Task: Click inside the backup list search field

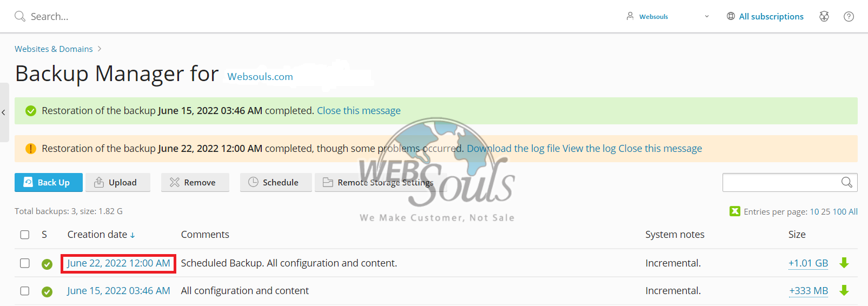Action: [x=781, y=183]
